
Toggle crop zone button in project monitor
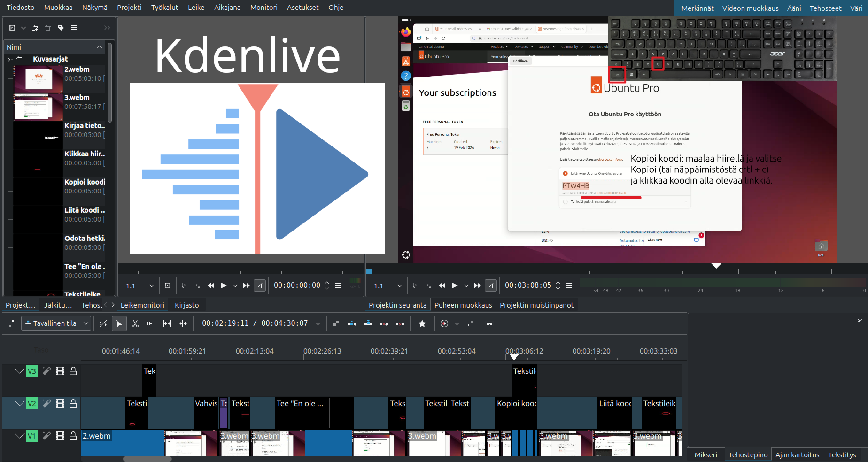coord(491,285)
